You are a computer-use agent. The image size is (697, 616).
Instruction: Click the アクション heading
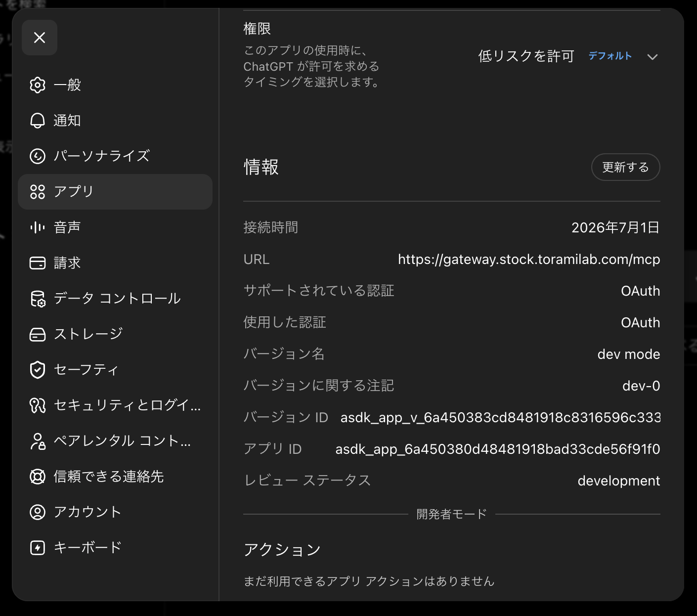pos(282,550)
